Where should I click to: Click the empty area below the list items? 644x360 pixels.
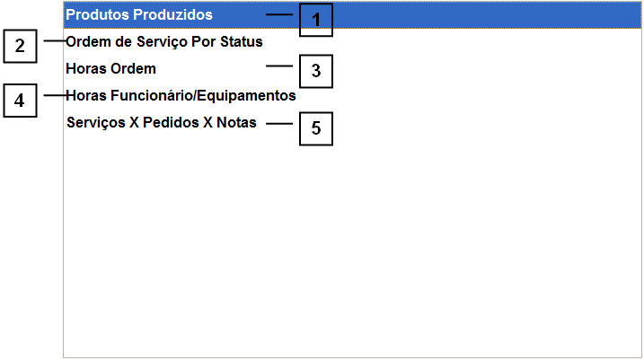[x=350, y=251]
